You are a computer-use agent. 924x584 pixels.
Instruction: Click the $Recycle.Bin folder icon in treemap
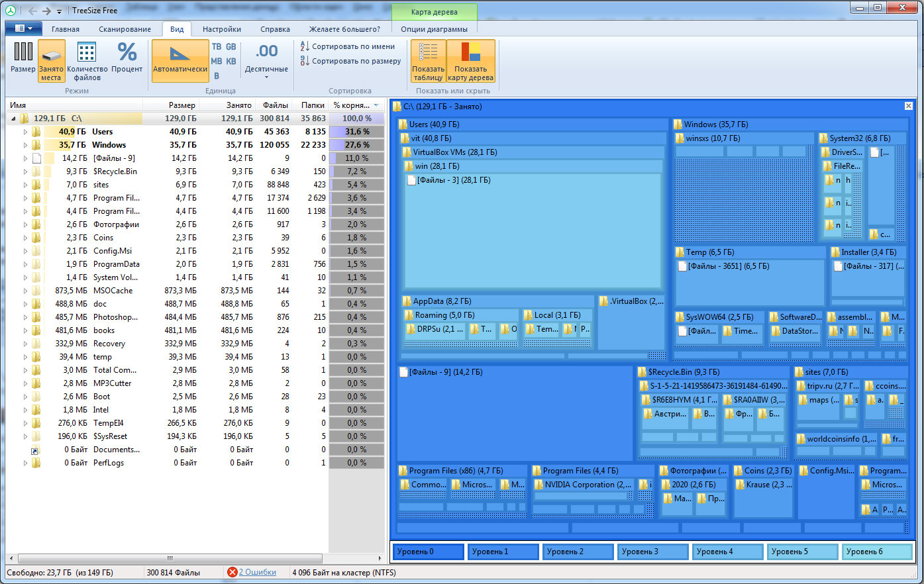pyautogui.click(x=642, y=372)
